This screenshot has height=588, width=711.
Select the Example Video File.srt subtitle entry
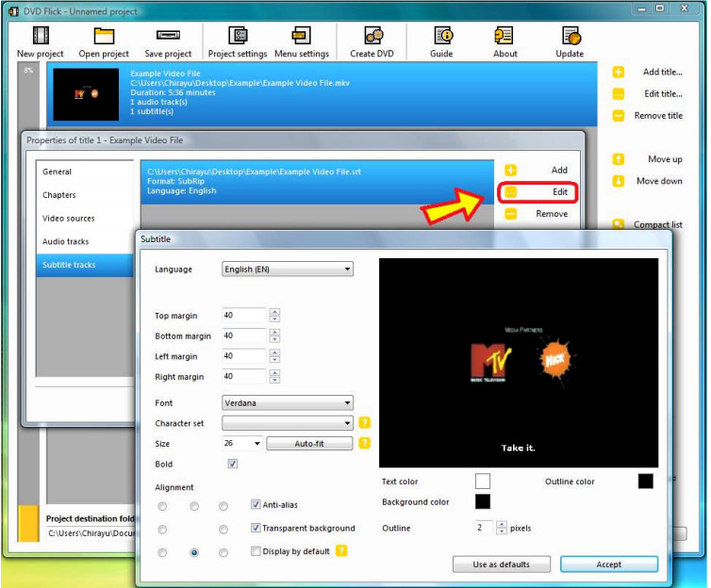point(317,182)
